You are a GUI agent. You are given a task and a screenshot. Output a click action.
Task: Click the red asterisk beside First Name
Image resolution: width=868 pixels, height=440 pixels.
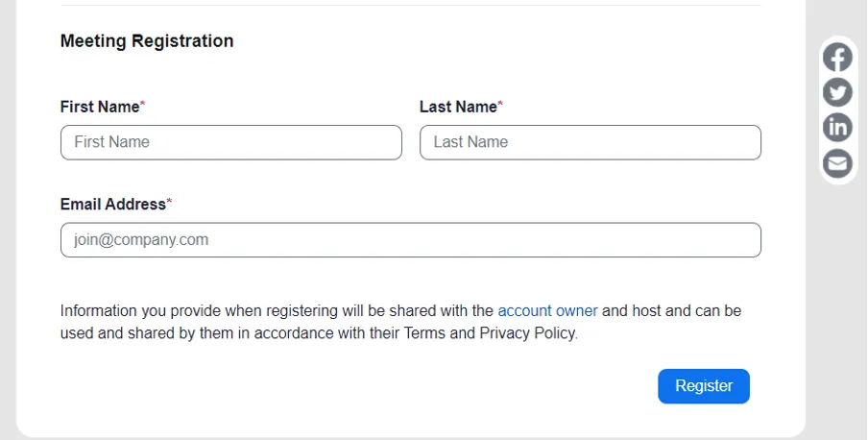[x=143, y=106]
